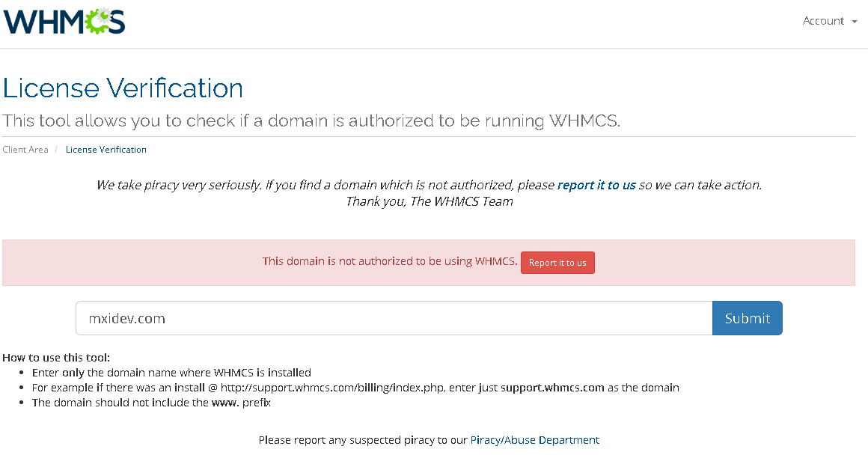Click the License Verification page heading

tap(123, 88)
